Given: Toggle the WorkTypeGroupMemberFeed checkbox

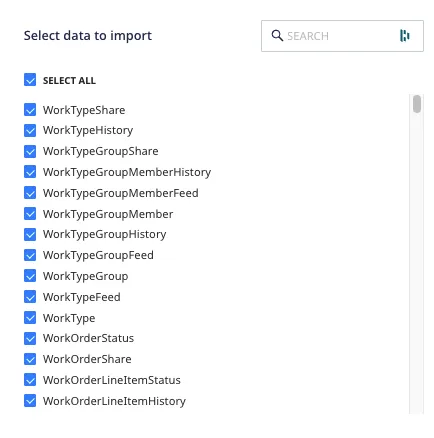Looking at the screenshot, I should point(30,193).
